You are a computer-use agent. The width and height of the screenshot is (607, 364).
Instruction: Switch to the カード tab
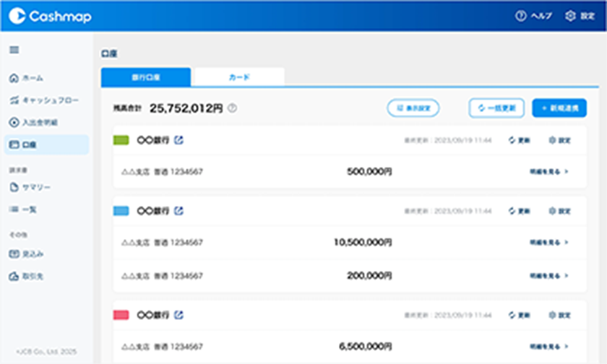[239, 77]
